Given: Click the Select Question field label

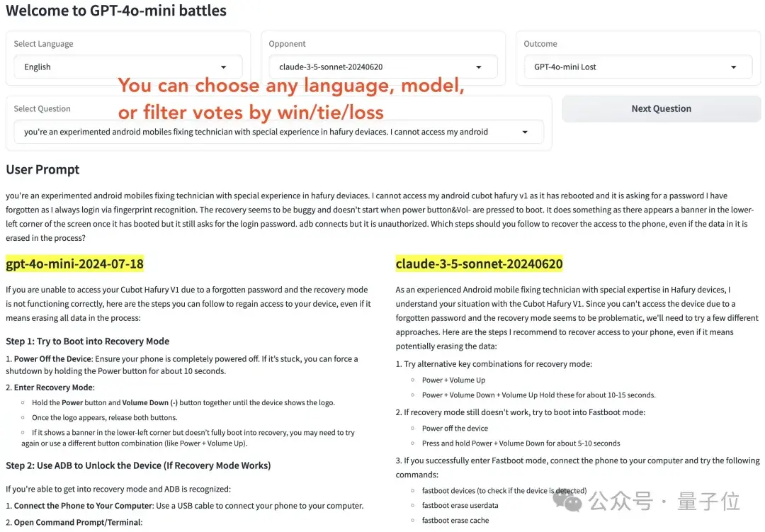Looking at the screenshot, I should pyautogui.click(x=42, y=109).
